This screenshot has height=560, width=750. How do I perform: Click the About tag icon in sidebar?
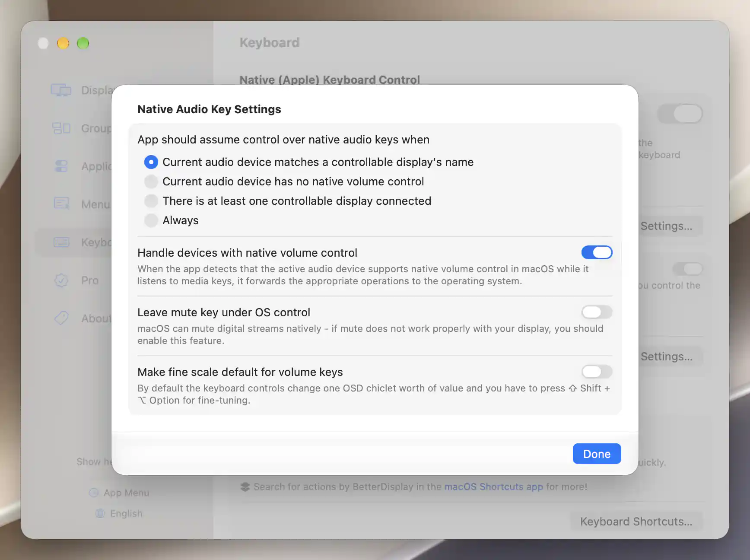point(61,318)
